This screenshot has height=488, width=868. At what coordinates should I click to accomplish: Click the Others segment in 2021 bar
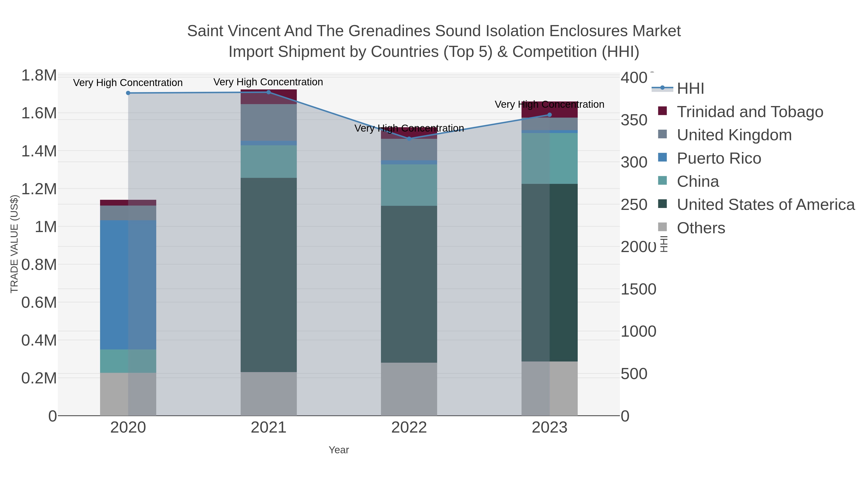pos(269,394)
